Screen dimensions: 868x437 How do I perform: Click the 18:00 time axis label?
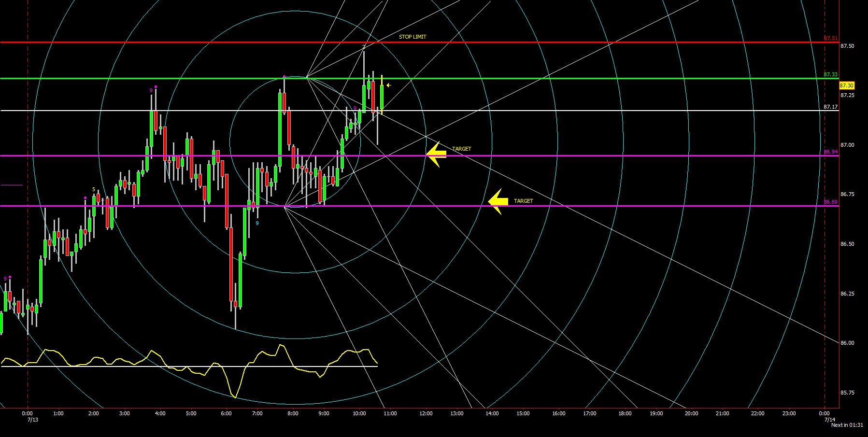tap(625, 413)
